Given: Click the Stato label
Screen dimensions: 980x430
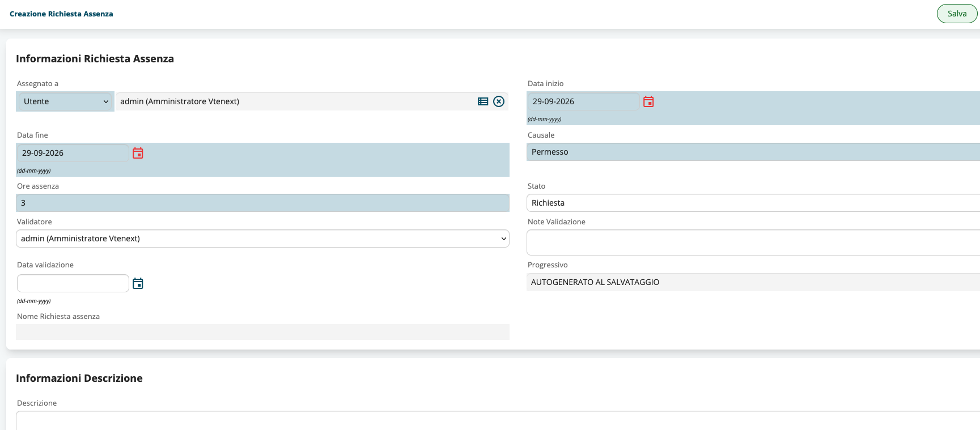Looking at the screenshot, I should point(537,186).
